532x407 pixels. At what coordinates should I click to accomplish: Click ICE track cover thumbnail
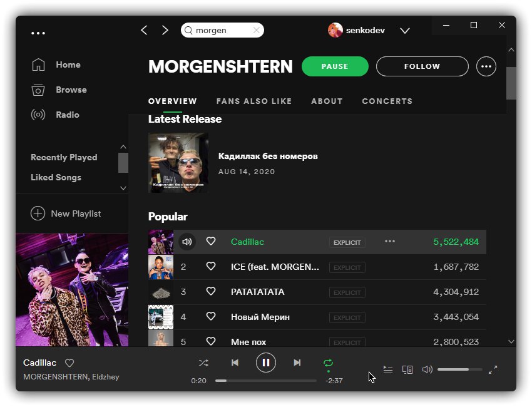pyautogui.click(x=161, y=267)
